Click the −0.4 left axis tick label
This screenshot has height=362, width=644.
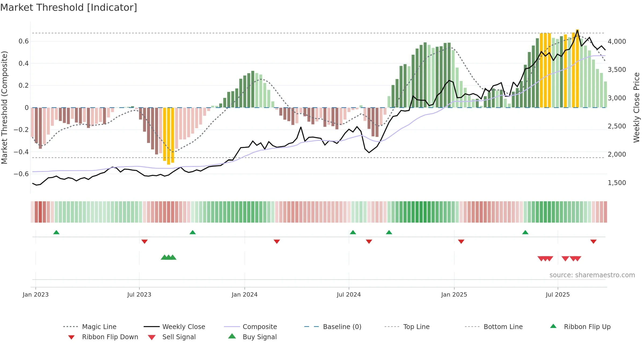[x=21, y=152]
